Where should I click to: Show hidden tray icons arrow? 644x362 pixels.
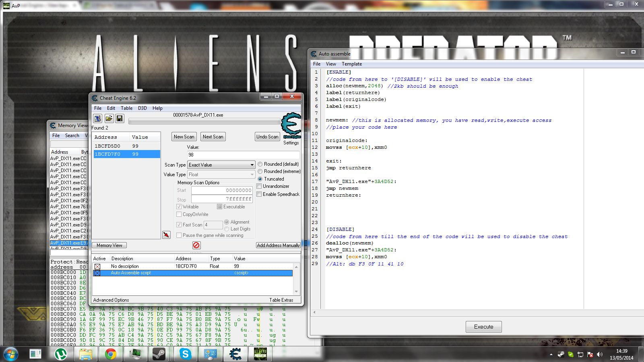(x=551, y=354)
